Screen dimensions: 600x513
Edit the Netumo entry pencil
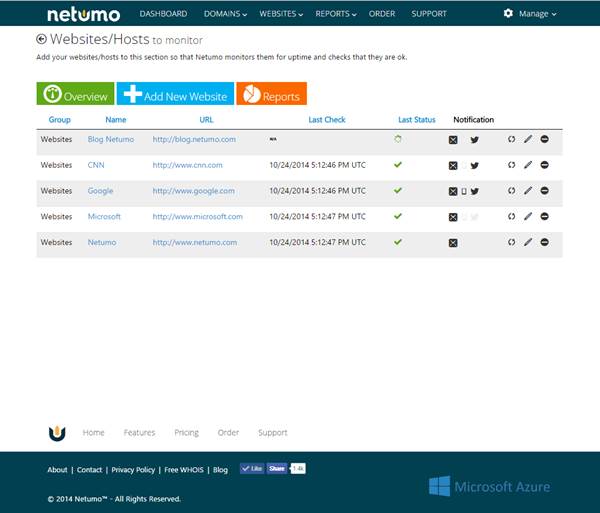(x=528, y=242)
